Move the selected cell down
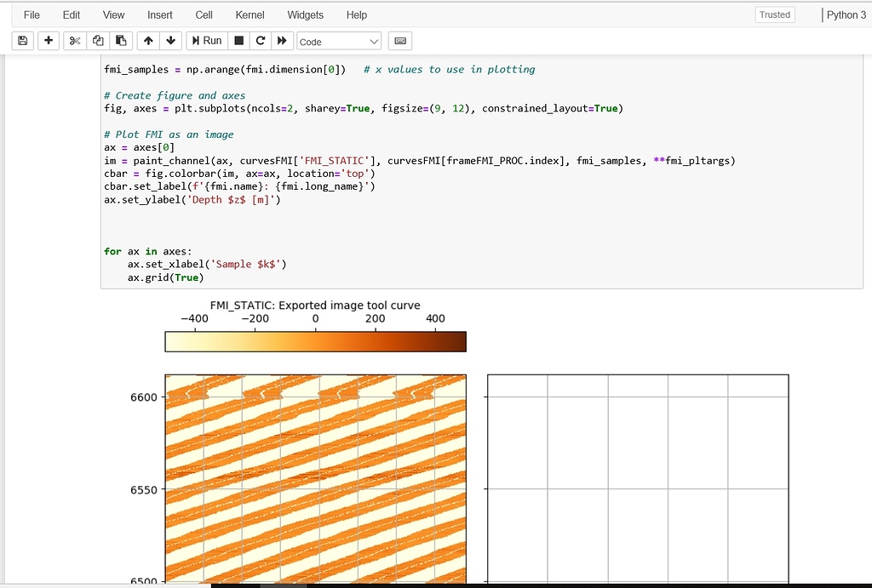This screenshot has height=588, width=872. pyautogui.click(x=169, y=40)
